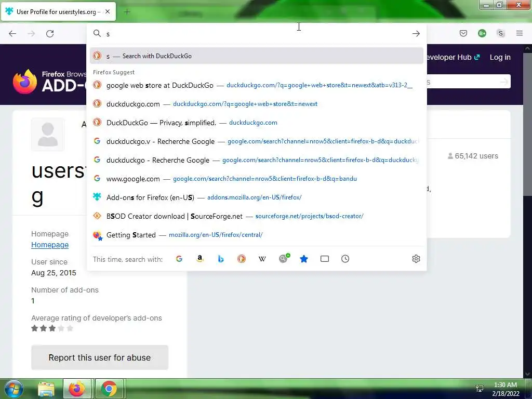Select 'duckduckgo.v - Recherche Google' suggestion

(x=257, y=141)
